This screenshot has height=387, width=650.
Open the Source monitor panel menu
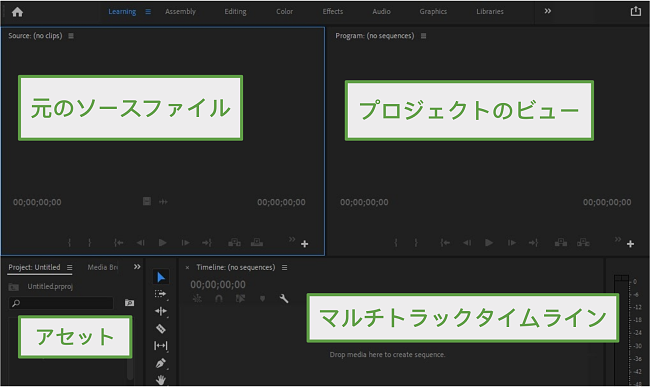click(71, 36)
